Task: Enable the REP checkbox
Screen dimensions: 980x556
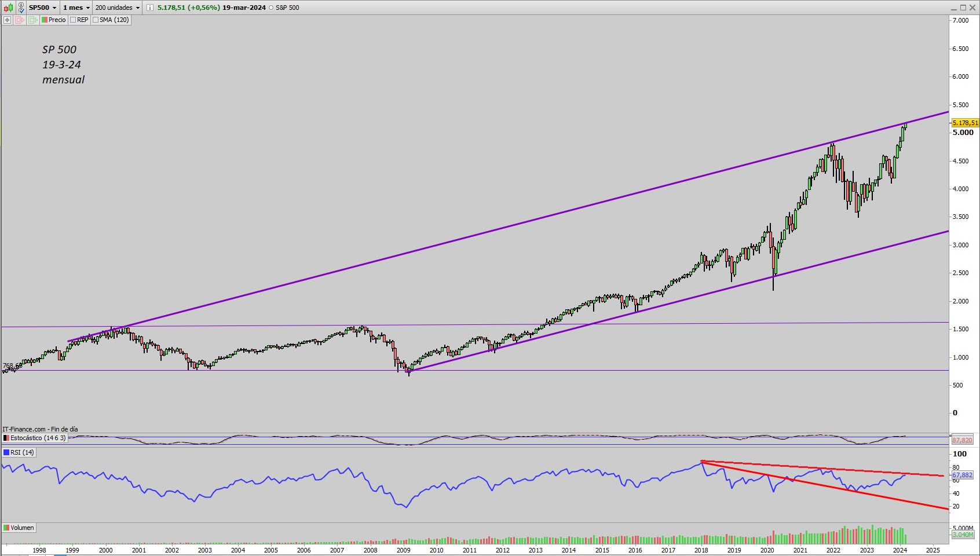Action: pos(73,20)
